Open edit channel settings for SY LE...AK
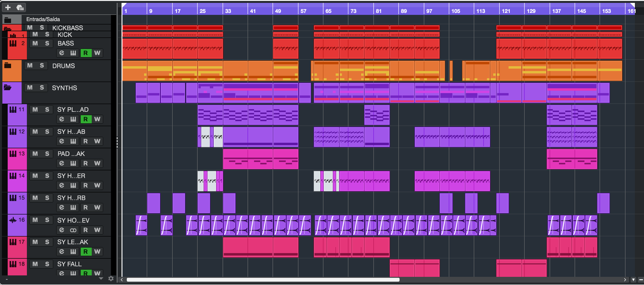 coord(61,251)
